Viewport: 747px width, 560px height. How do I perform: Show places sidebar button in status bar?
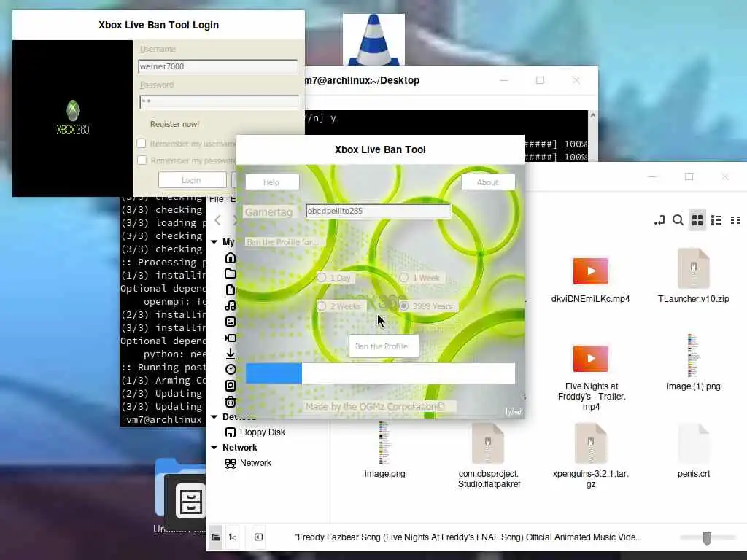216,537
